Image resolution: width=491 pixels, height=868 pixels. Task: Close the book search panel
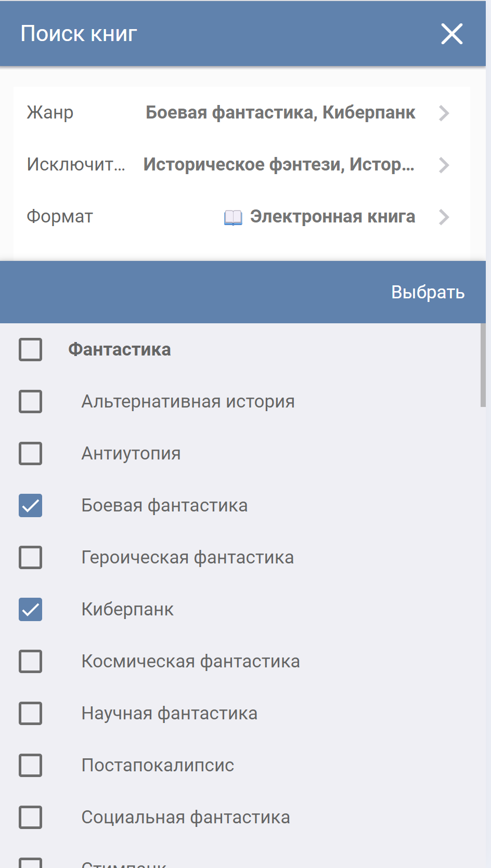[x=451, y=34]
